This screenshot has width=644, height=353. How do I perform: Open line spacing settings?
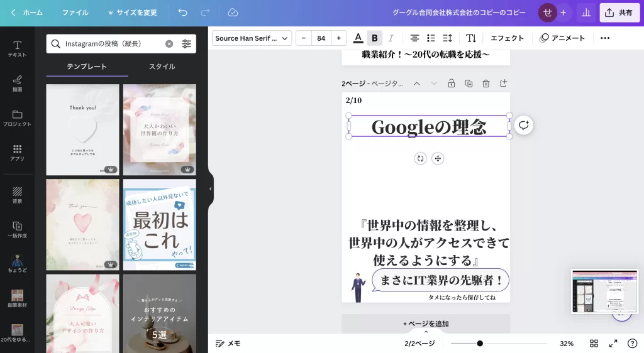click(447, 38)
